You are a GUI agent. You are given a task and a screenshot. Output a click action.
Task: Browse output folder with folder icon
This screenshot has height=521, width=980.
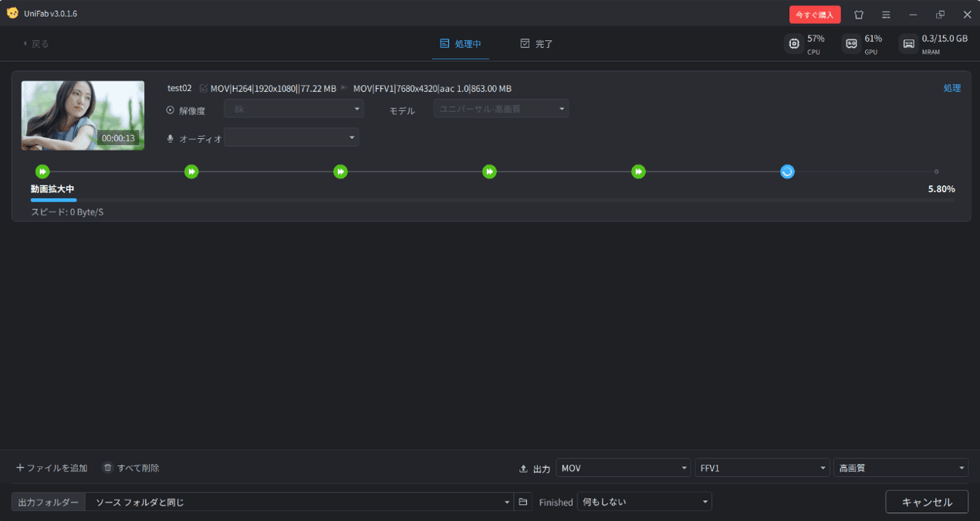tap(522, 502)
